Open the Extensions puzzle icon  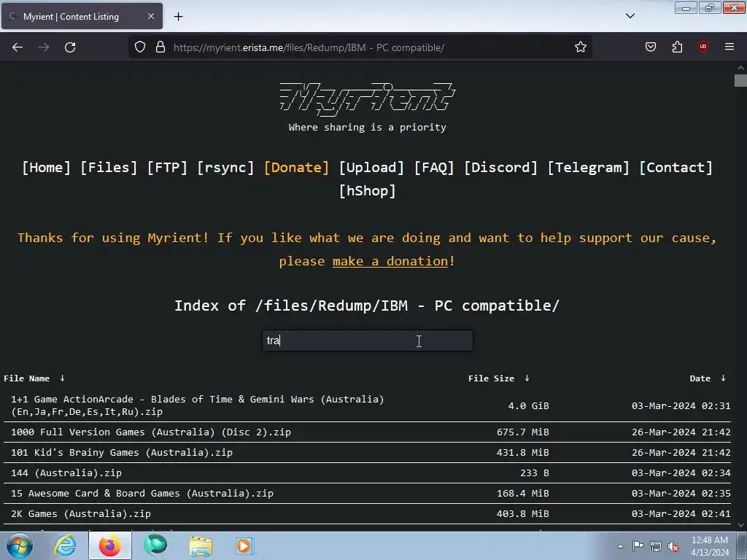pos(677,47)
